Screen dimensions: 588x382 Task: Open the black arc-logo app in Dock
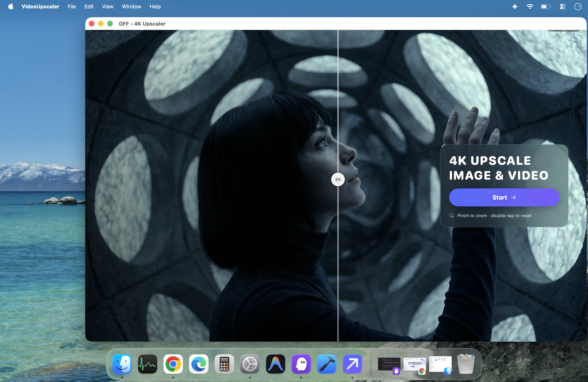tap(275, 364)
